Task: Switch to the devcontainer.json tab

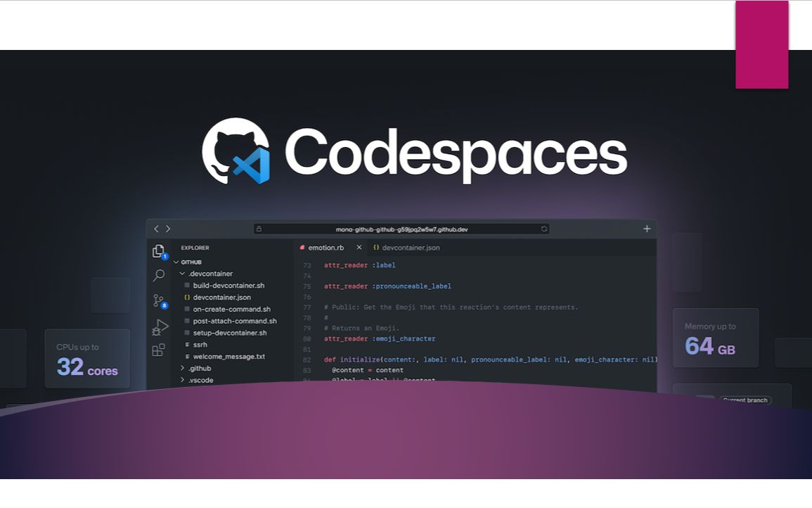Action: [x=406, y=248]
